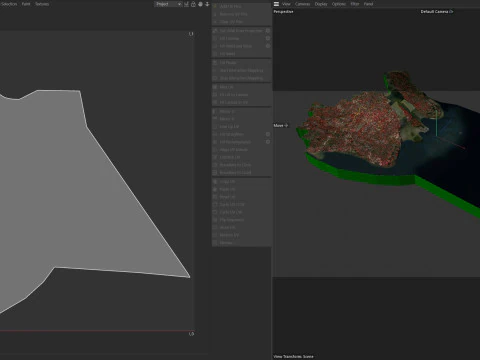This screenshot has width=480, height=360.
Task: Click the download arrow icon in UV toolbar
Action: pyautogui.click(x=207, y=4)
